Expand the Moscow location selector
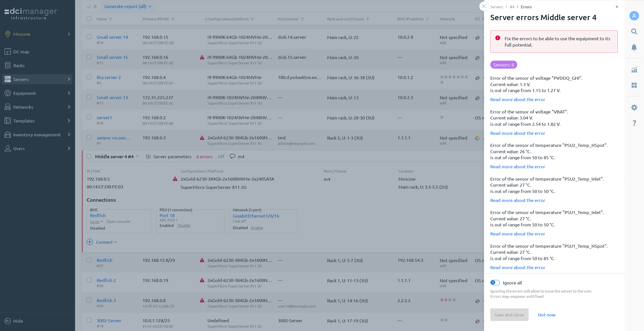The width and height of the screenshot is (644, 331). tap(38, 34)
